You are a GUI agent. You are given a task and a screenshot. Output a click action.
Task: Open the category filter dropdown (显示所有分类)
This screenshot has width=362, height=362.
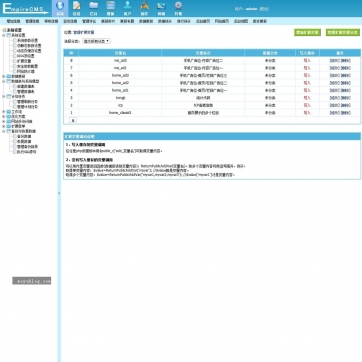coord(96,41)
